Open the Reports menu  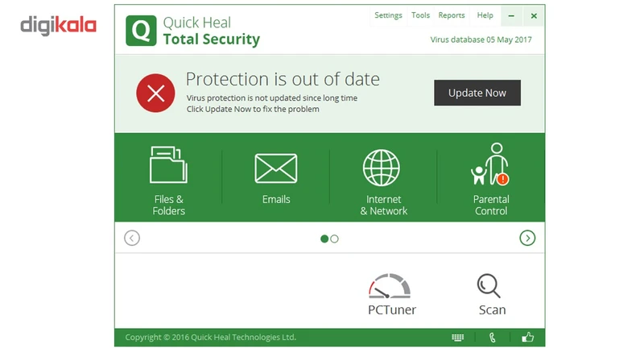click(x=452, y=15)
